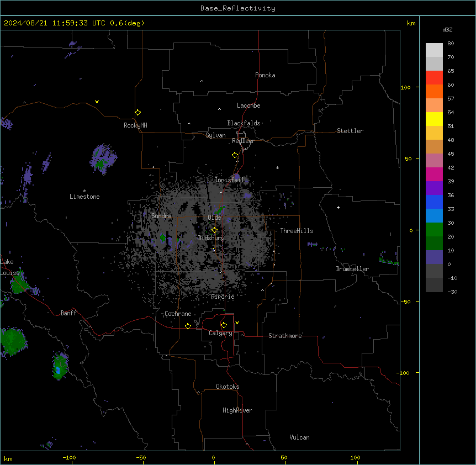476x465 pixels.
Task: Click the HighRiver label
Action: point(237,410)
